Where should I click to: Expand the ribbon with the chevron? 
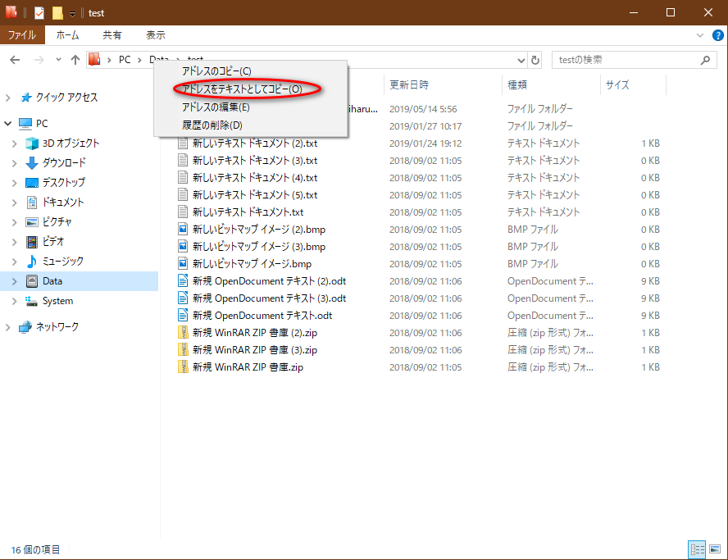699,35
